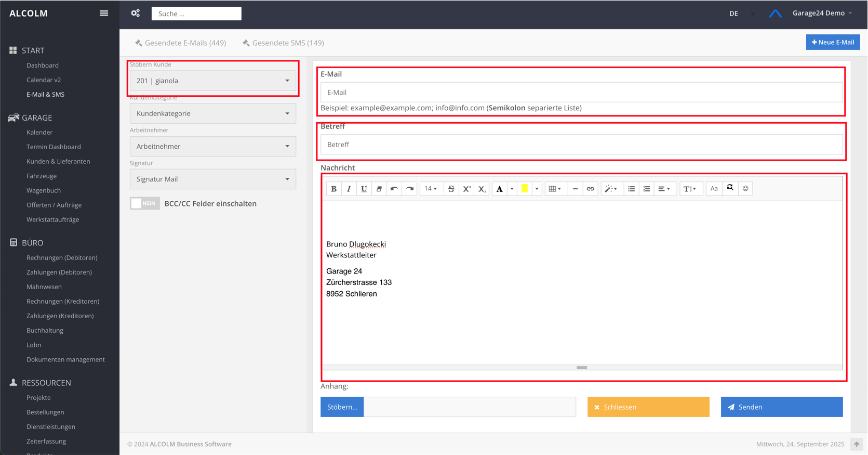Expand the Arbeitnehmer dropdown
The image size is (868, 455).
pyautogui.click(x=213, y=147)
